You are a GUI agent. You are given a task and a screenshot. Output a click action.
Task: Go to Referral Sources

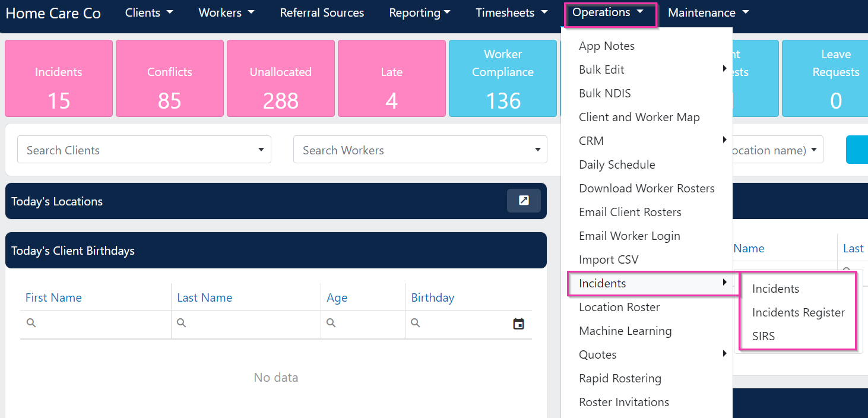(322, 12)
